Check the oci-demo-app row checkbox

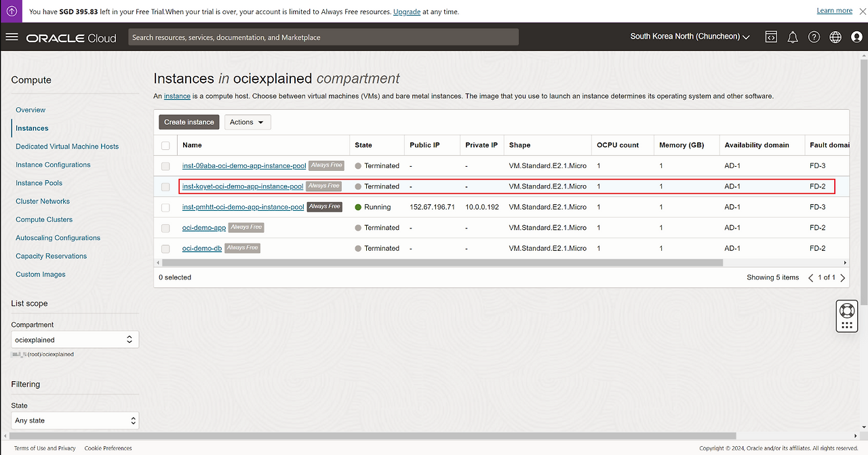pyautogui.click(x=165, y=229)
